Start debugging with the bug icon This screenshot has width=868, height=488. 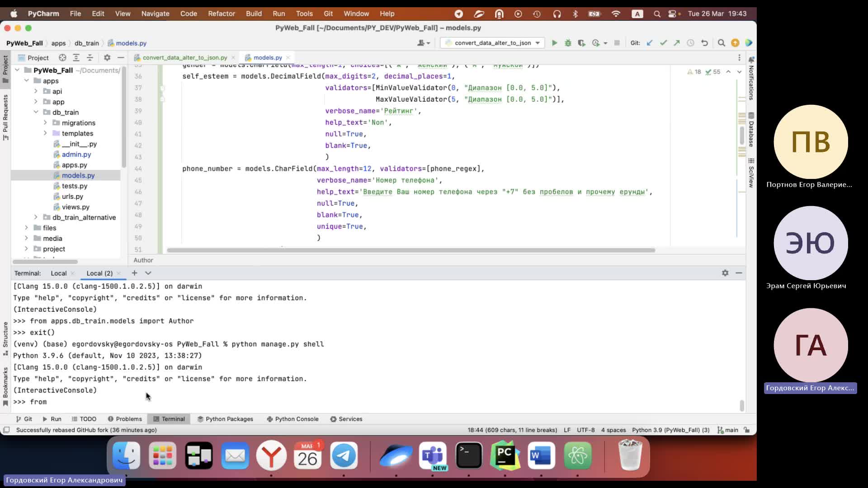[568, 43]
